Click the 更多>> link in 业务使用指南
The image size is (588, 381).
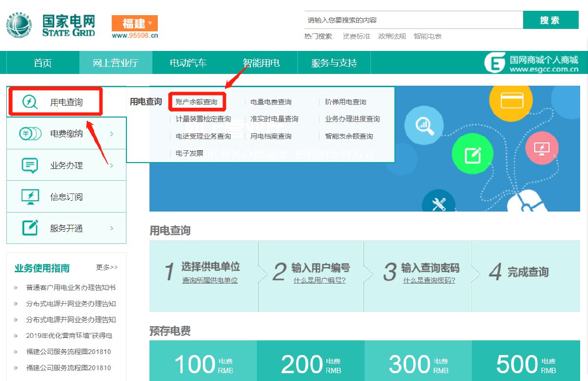point(107,267)
